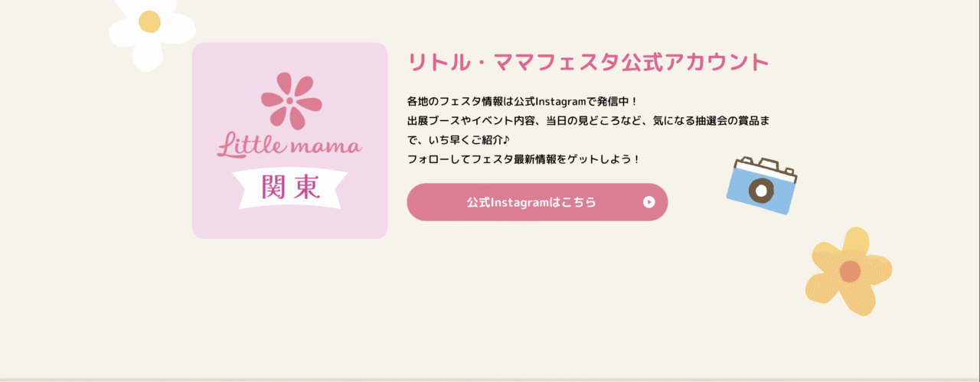
Task: Click the line starting 出展ブースやイベント内容
Action: [x=589, y=121]
